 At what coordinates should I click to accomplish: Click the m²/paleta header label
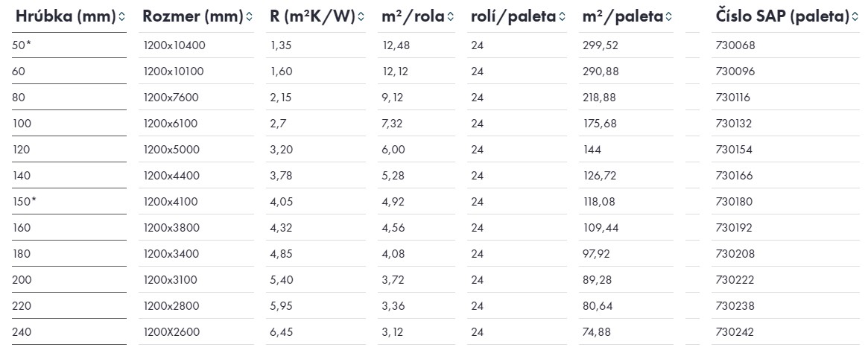pos(623,16)
